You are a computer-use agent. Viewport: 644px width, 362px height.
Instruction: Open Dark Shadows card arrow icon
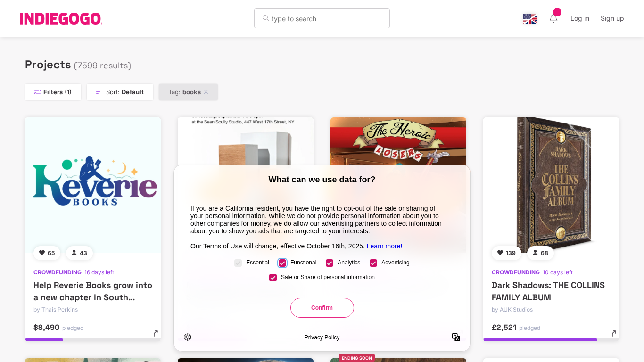[614, 333]
